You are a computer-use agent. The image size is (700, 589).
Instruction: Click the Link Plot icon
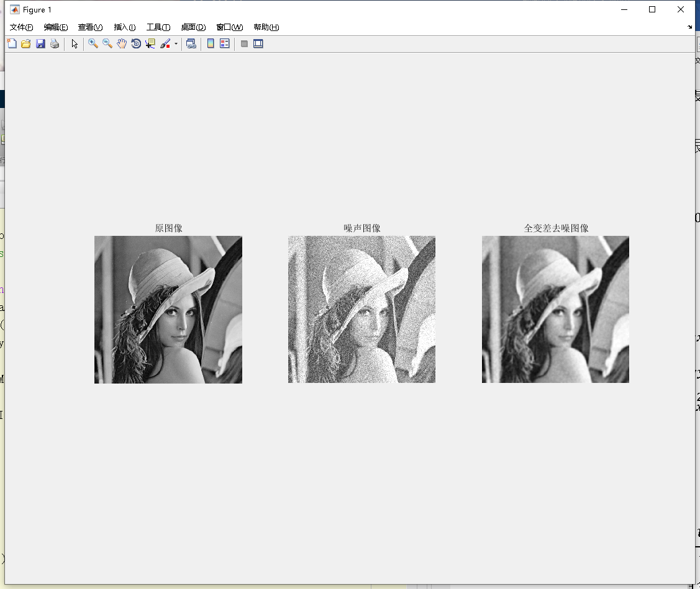tap(191, 43)
